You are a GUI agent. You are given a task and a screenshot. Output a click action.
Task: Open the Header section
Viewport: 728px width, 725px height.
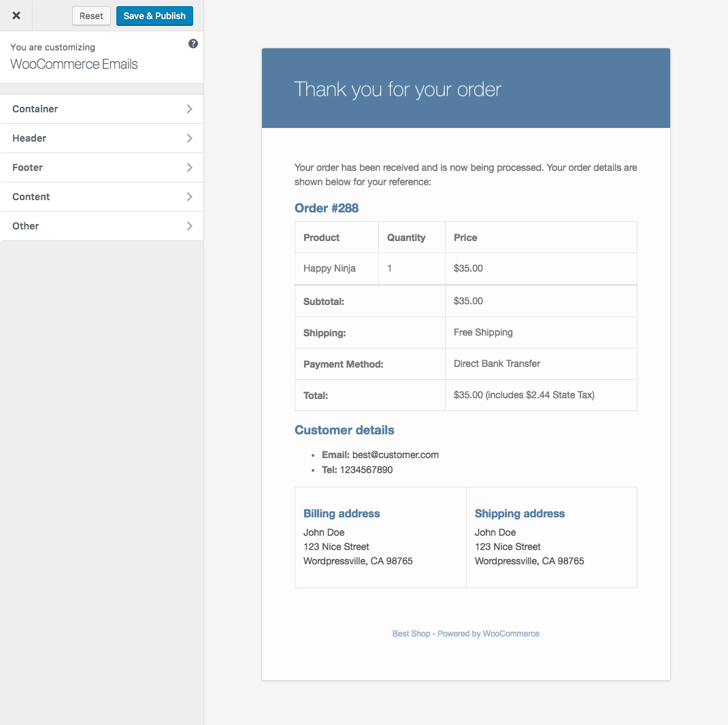click(x=101, y=138)
